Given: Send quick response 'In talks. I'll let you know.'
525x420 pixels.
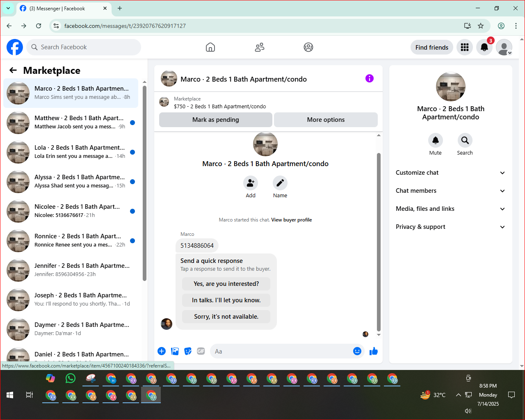Looking at the screenshot, I should tap(226, 300).
